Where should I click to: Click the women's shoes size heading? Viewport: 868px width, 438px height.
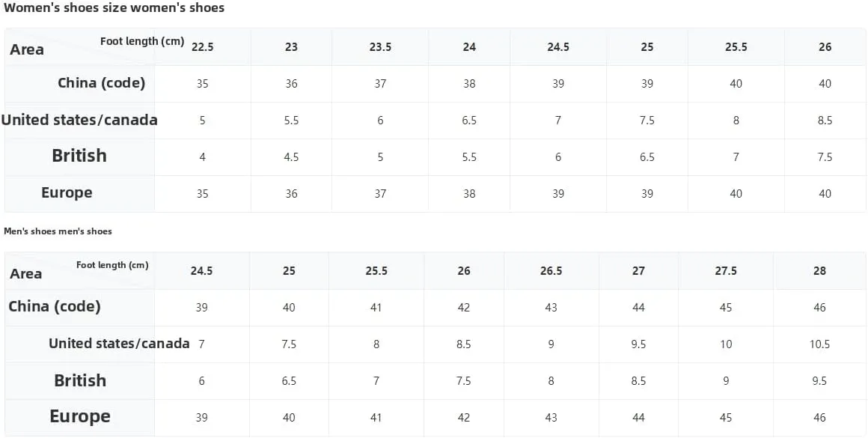(114, 7)
